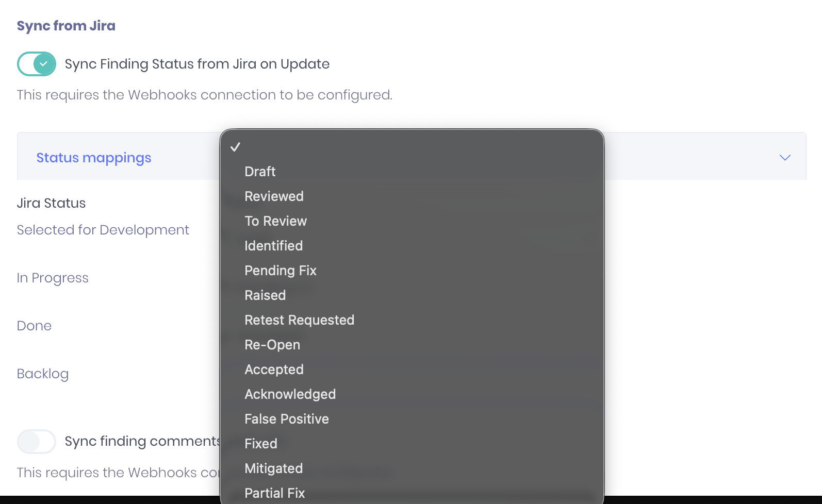
Task: Select Retest Requested option
Action: [x=412, y=320]
